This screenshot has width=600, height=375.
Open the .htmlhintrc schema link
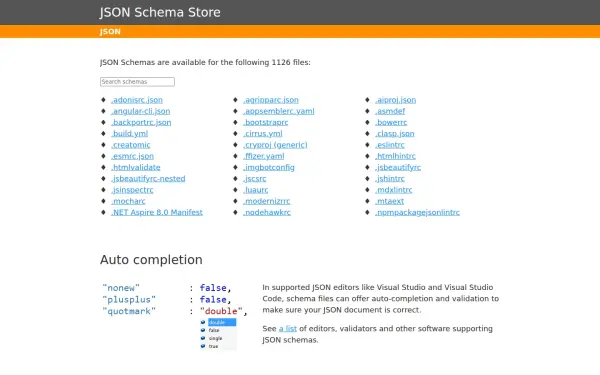(395, 156)
